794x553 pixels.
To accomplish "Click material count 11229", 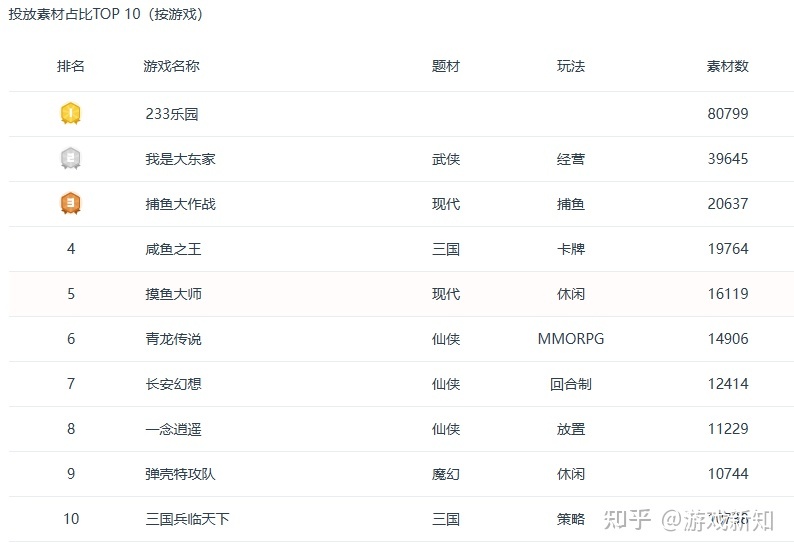I will (x=728, y=429).
